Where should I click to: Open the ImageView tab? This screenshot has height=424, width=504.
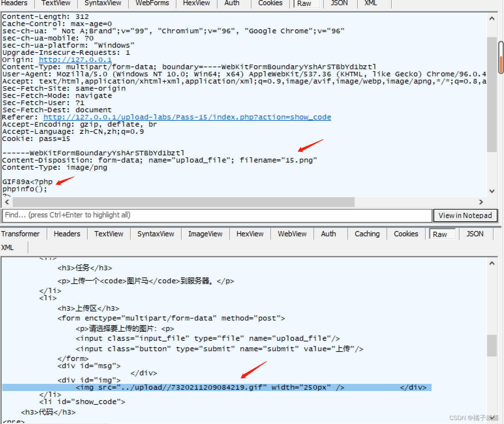(205, 234)
